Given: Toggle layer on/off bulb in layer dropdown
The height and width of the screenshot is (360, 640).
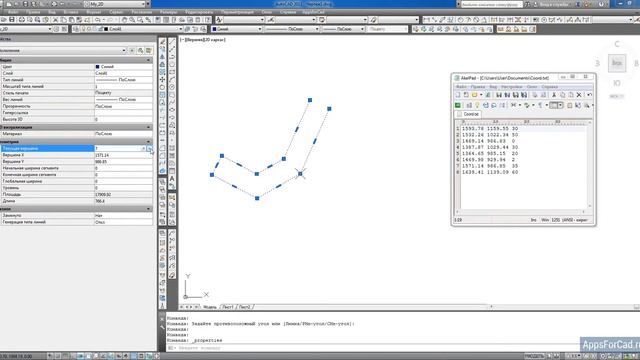Looking at the screenshot, I should pyautogui.click(x=84, y=29).
